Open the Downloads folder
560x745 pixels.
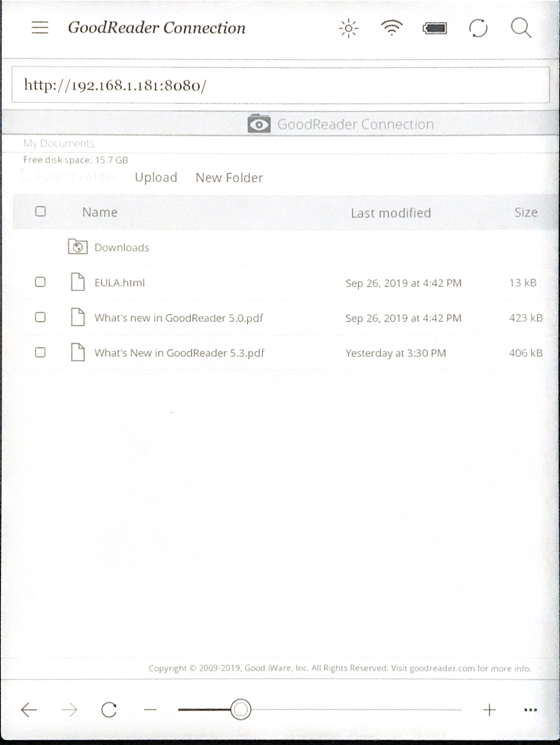tap(122, 247)
